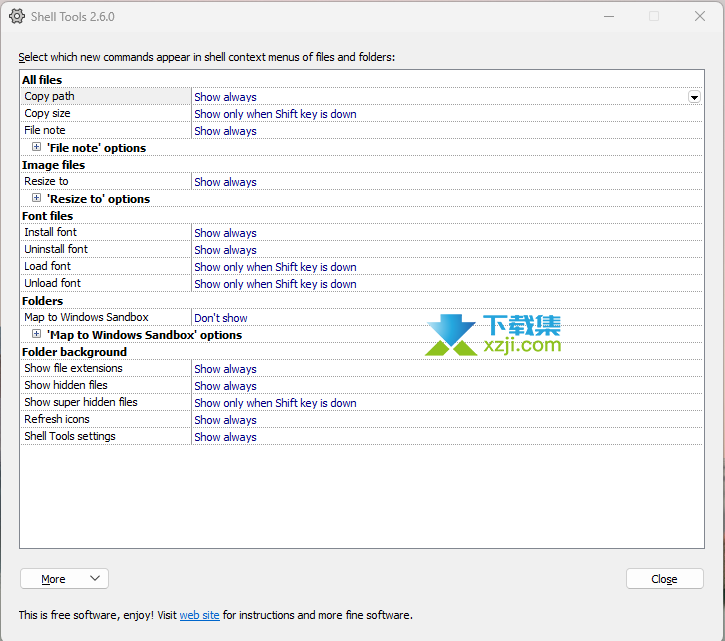The height and width of the screenshot is (641, 725).
Task: Expand 'Resize to' options
Action: (36, 198)
